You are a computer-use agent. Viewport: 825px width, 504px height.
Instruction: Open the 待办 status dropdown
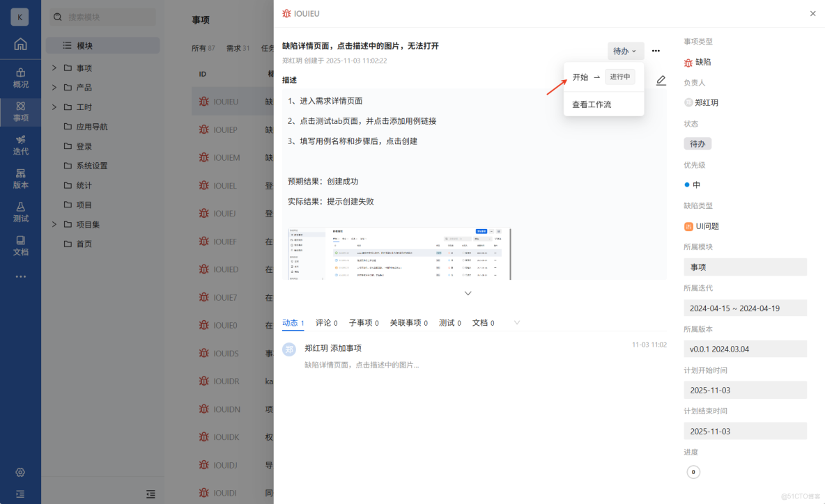pyautogui.click(x=625, y=51)
